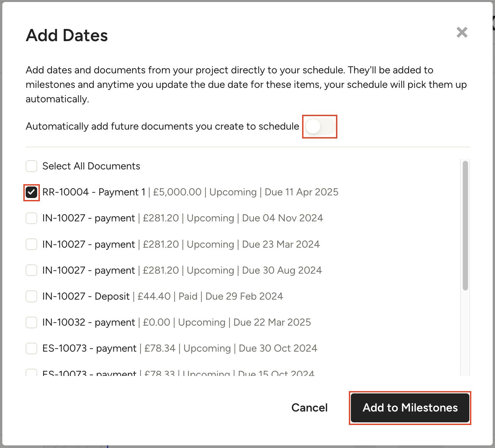Viewport: 495px width, 448px height.
Task: Click the Cancel button
Action: click(x=309, y=408)
